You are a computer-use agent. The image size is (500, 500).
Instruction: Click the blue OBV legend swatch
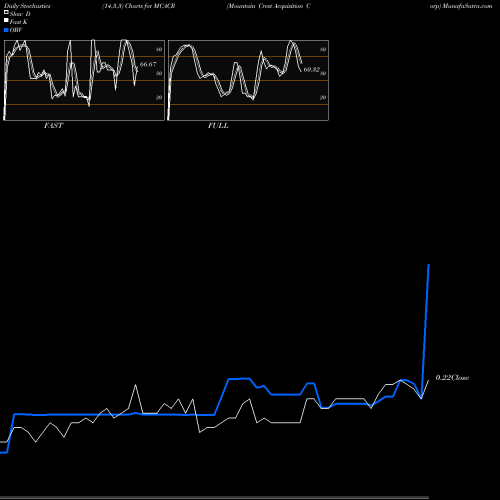(6, 30)
